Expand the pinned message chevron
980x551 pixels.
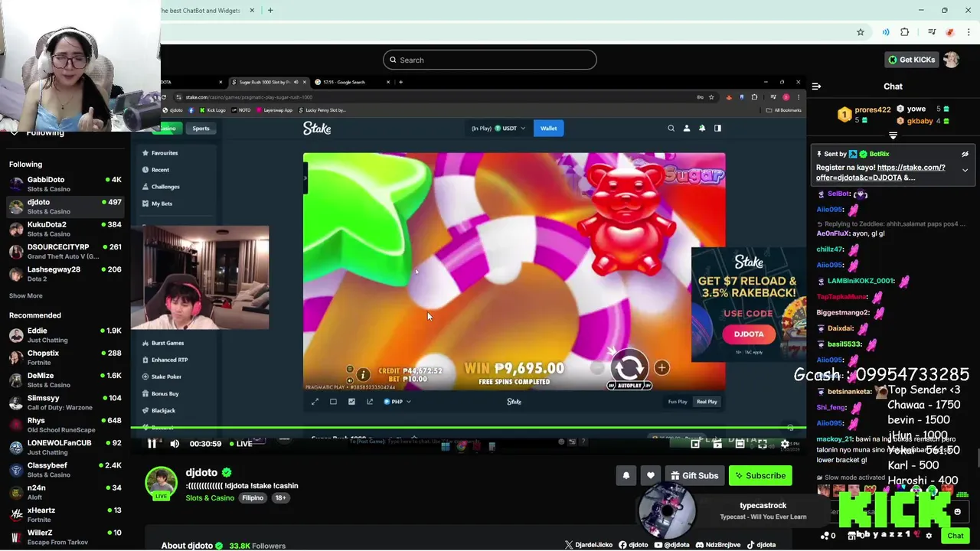pos(965,170)
